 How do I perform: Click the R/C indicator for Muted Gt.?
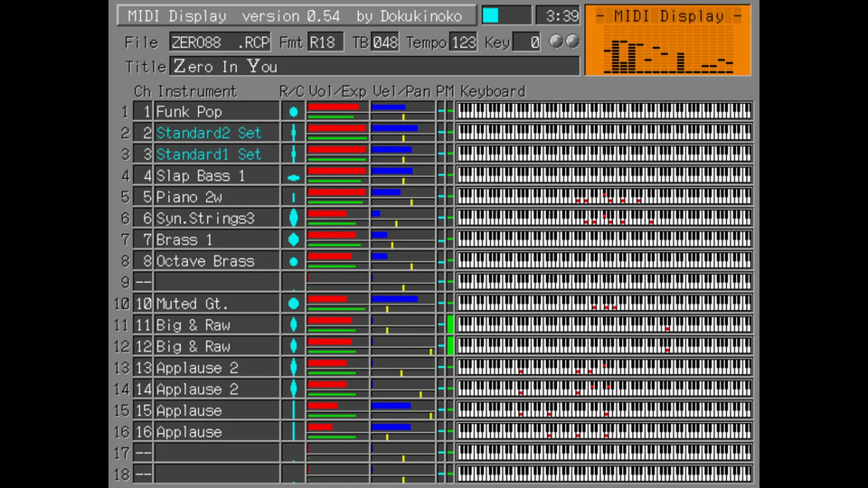tap(293, 304)
